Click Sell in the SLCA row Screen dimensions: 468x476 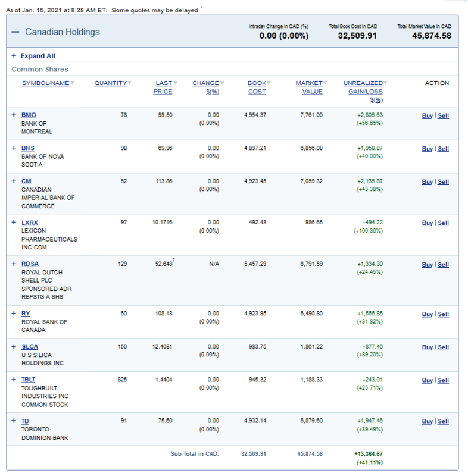(443, 347)
